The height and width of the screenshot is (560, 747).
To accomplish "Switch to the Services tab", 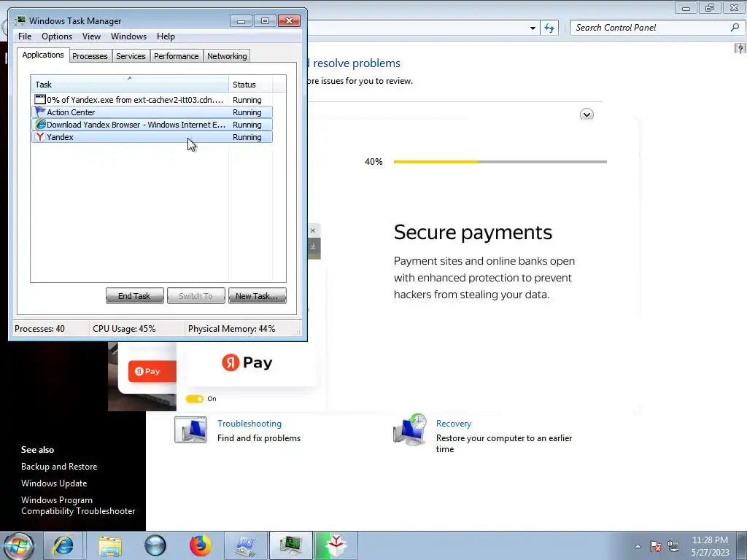I will pos(131,56).
